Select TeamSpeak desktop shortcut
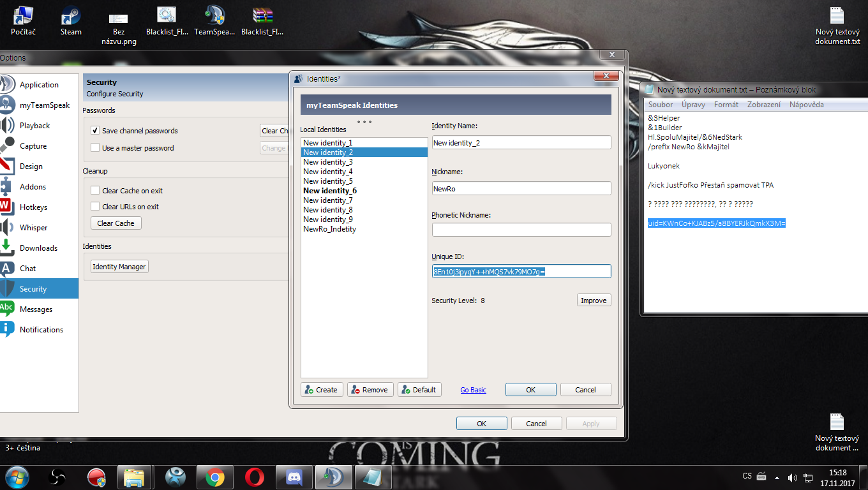 pyautogui.click(x=214, y=20)
